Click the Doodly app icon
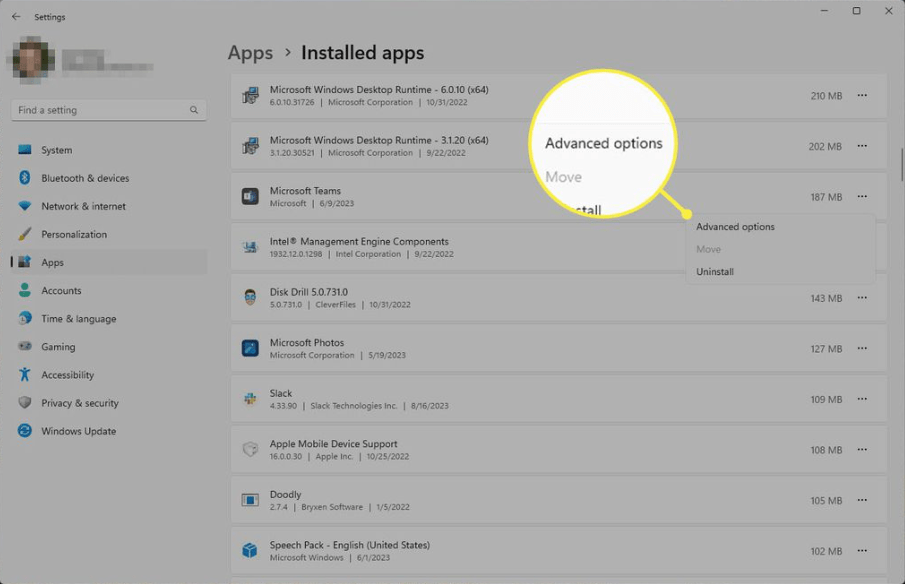Image resolution: width=905 pixels, height=584 pixels. 250,500
